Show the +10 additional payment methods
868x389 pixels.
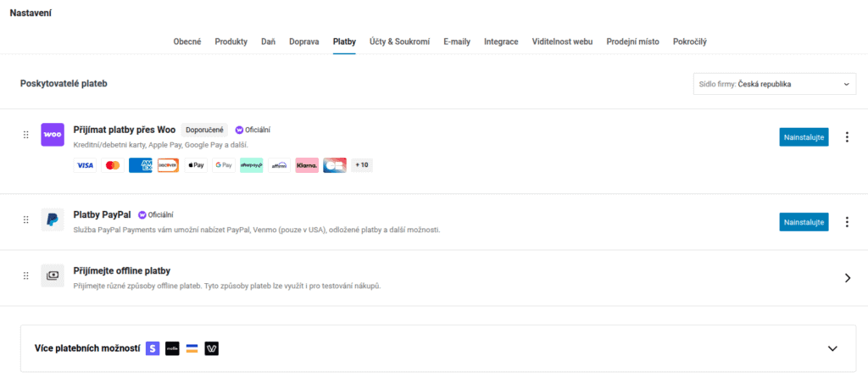point(362,165)
